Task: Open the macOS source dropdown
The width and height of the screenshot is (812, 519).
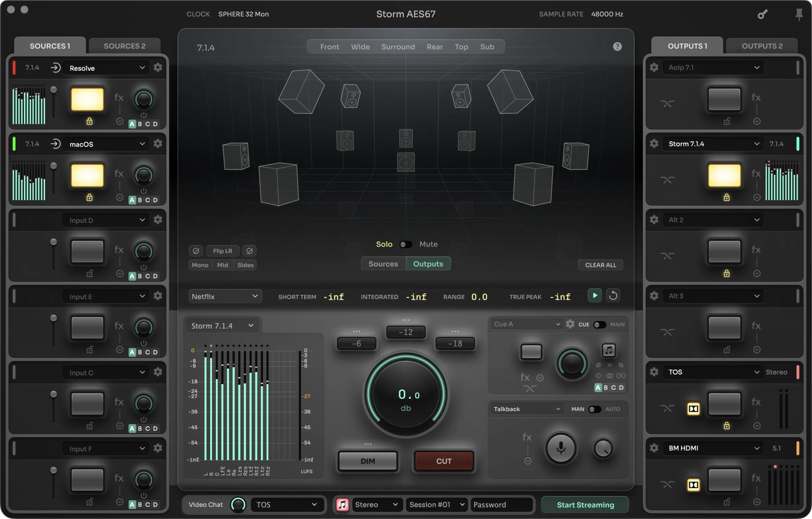Action: 106,144
